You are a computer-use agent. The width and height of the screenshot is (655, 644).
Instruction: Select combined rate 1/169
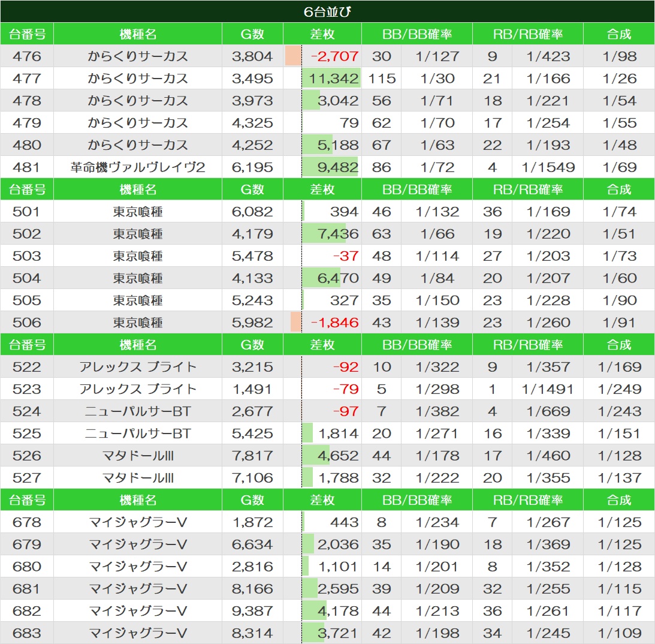tap(619, 366)
